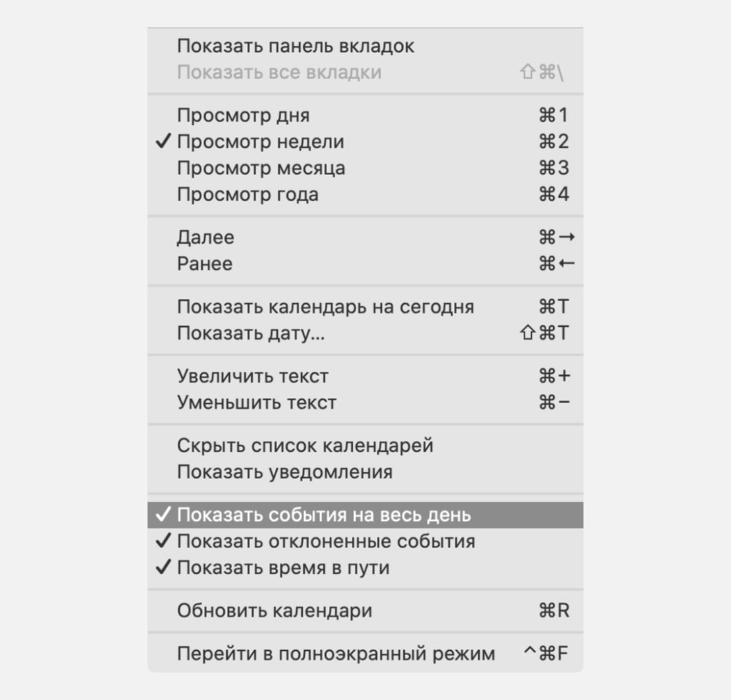This screenshot has height=700, width=731.
Task: Select 'Показать календарь на сегодня'
Action: coord(325,307)
